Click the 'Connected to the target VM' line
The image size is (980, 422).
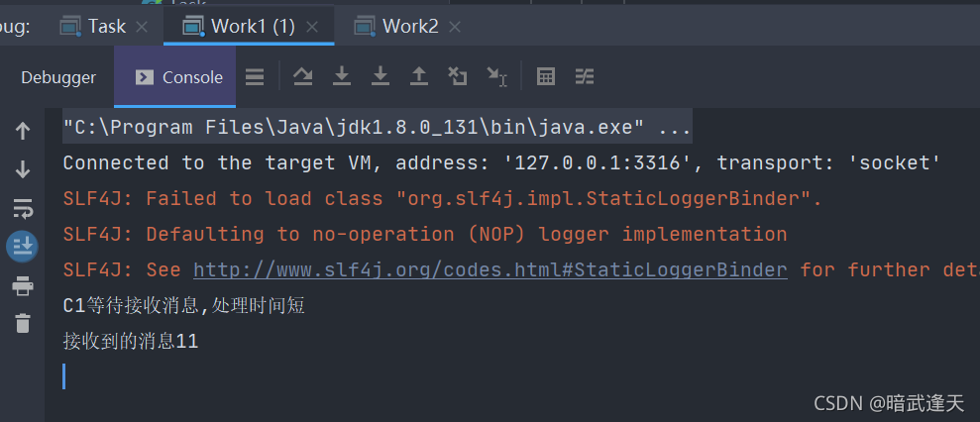point(501,163)
